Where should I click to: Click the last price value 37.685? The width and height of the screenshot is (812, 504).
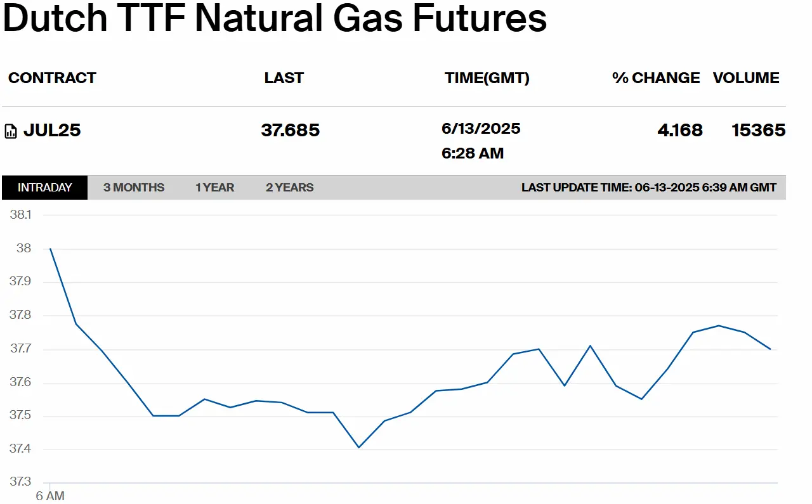pos(291,131)
